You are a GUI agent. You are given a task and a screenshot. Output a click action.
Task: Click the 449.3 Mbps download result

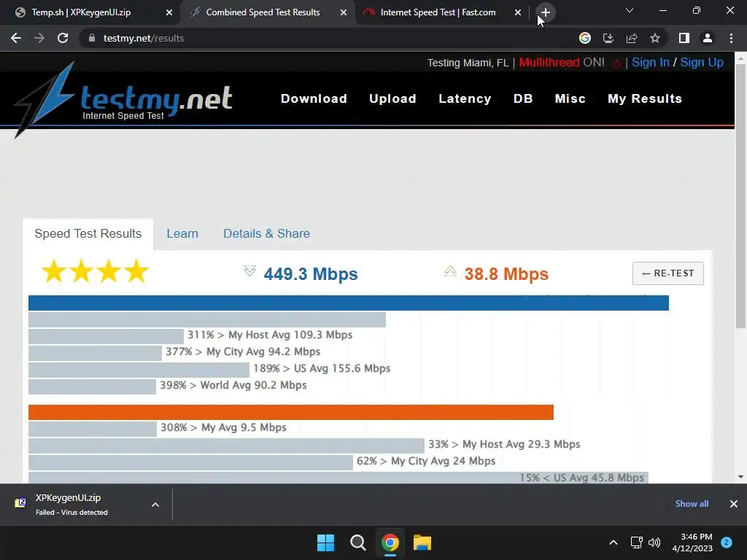[311, 274]
